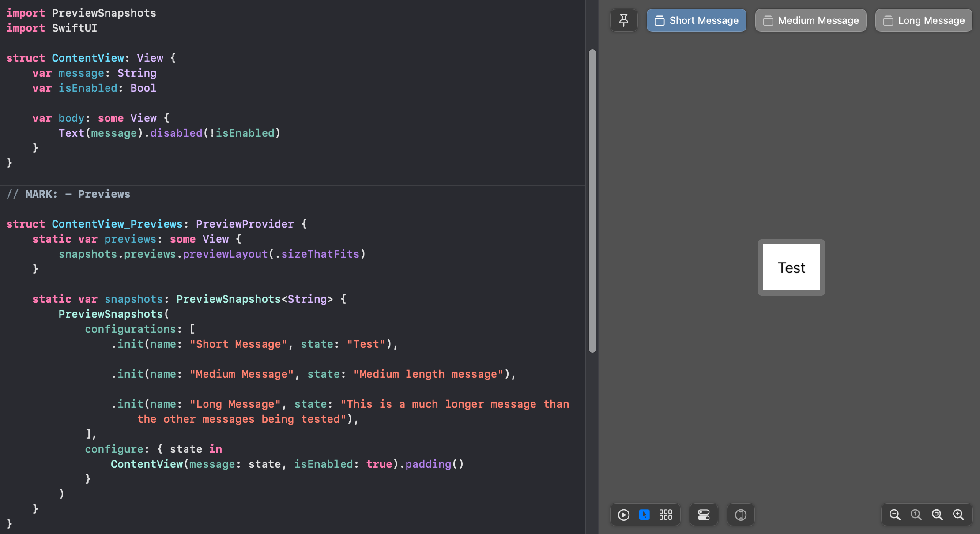Image resolution: width=980 pixels, height=534 pixels.
Task: Zoom in the preview canvas
Action: pyautogui.click(x=958, y=515)
